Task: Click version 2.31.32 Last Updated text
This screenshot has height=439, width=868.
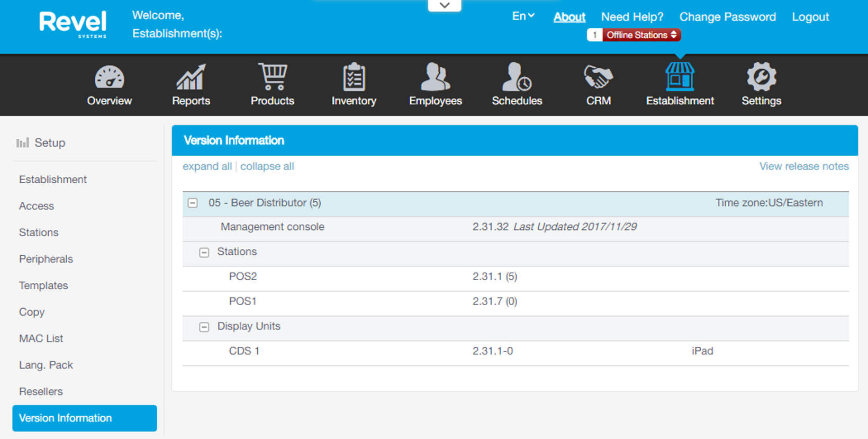Action: click(555, 227)
